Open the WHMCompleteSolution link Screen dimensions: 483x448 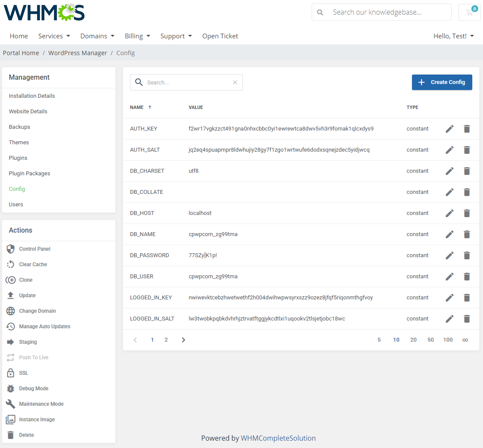click(x=278, y=438)
